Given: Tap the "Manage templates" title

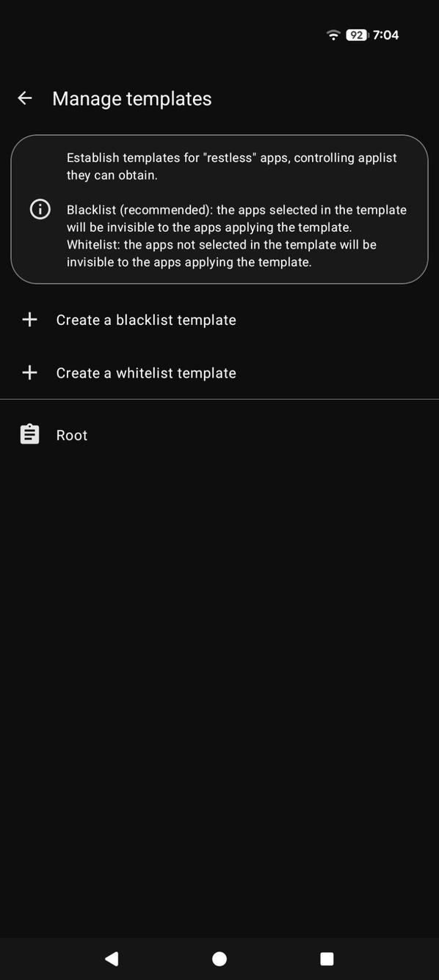Looking at the screenshot, I should 131,98.
